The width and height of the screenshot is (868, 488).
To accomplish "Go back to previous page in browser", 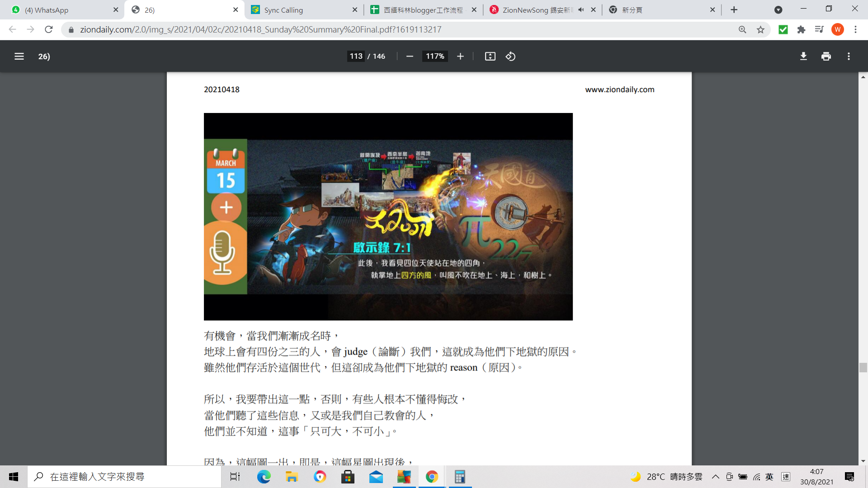I will coord(12,29).
